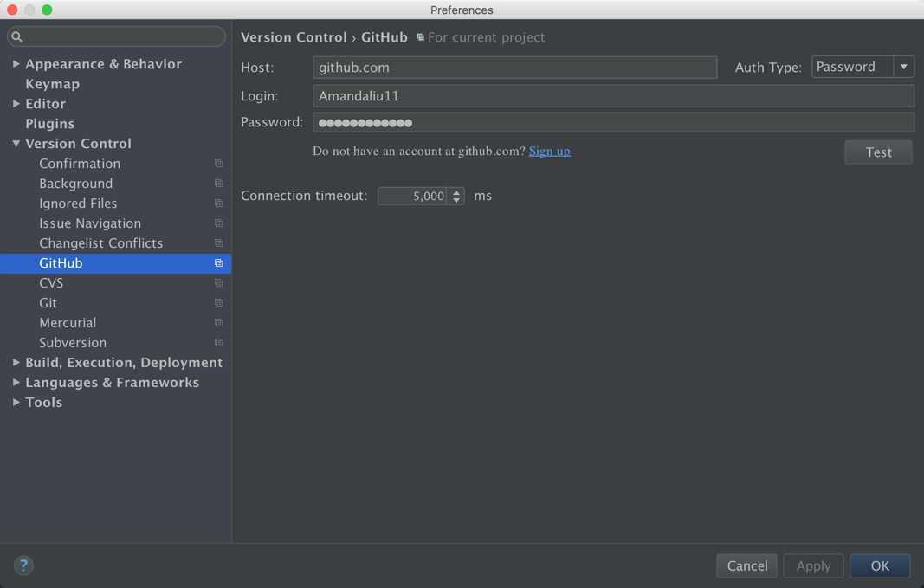This screenshot has width=924, height=588.
Task: Click the Apply button
Action: point(813,565)
